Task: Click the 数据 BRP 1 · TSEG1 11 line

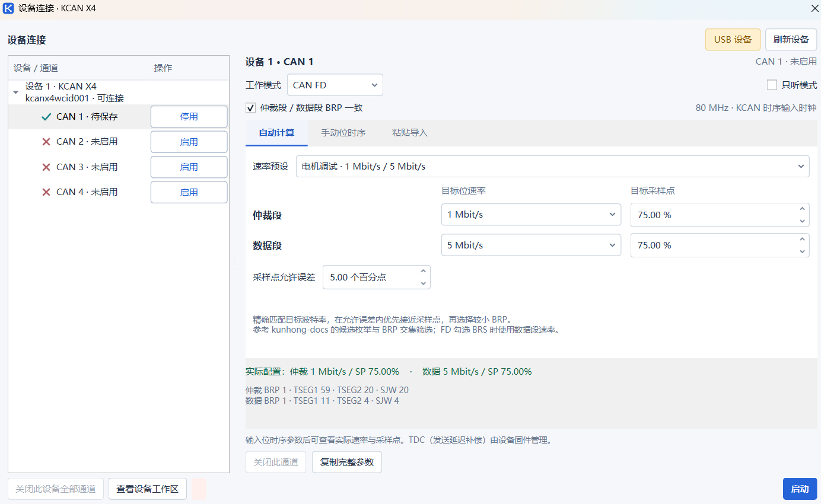Action: pos(322,401)
